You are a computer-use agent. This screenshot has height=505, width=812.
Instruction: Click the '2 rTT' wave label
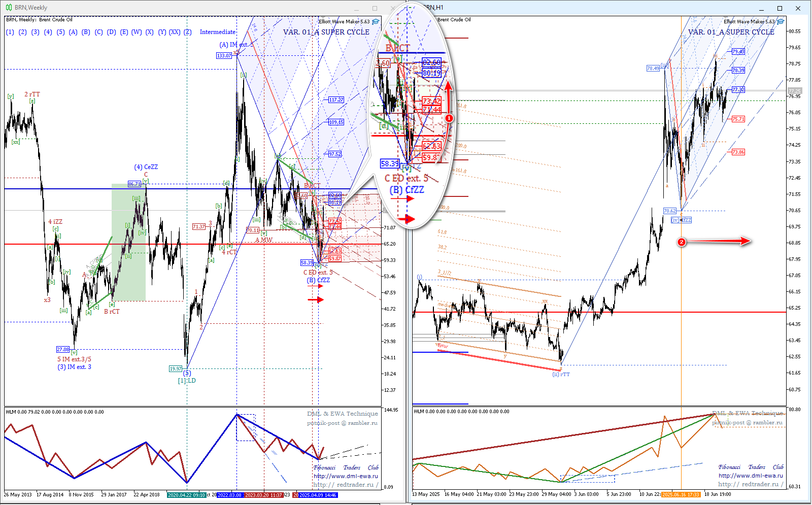(x=32, y=94)
